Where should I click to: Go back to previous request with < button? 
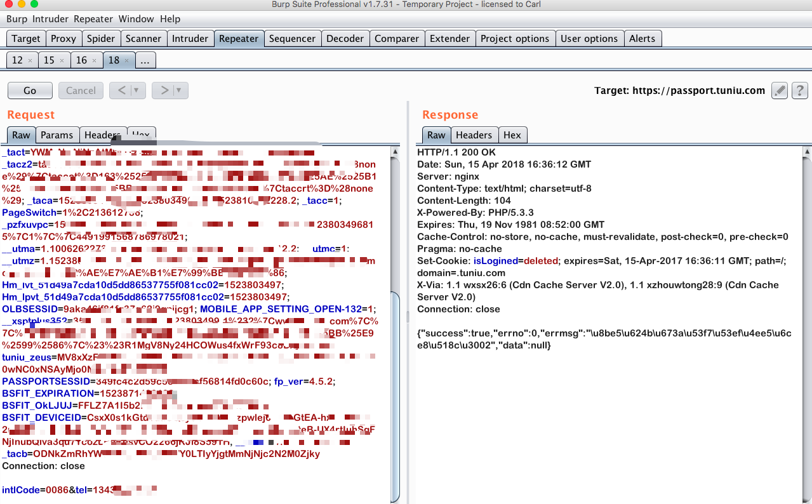coord(121,90)
